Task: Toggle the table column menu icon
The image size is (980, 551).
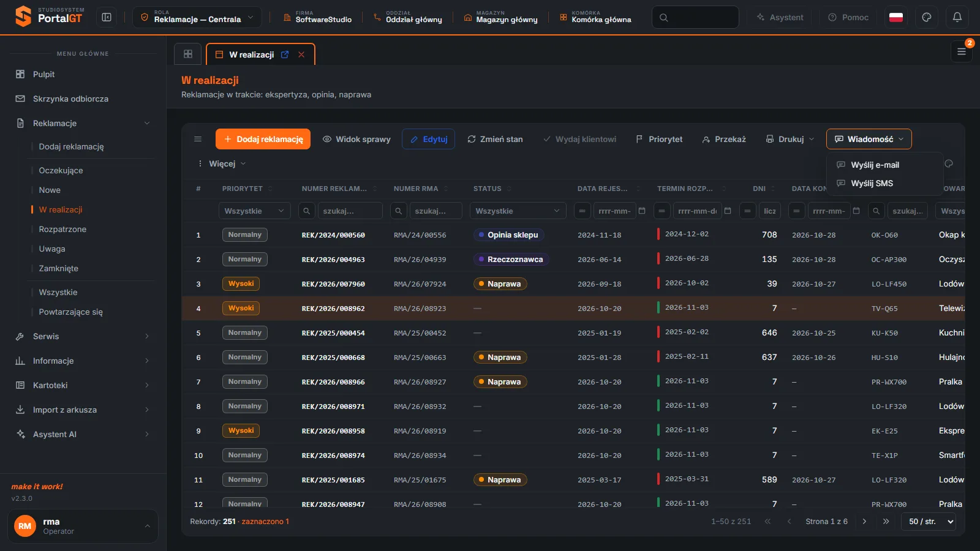Action: 198,139
